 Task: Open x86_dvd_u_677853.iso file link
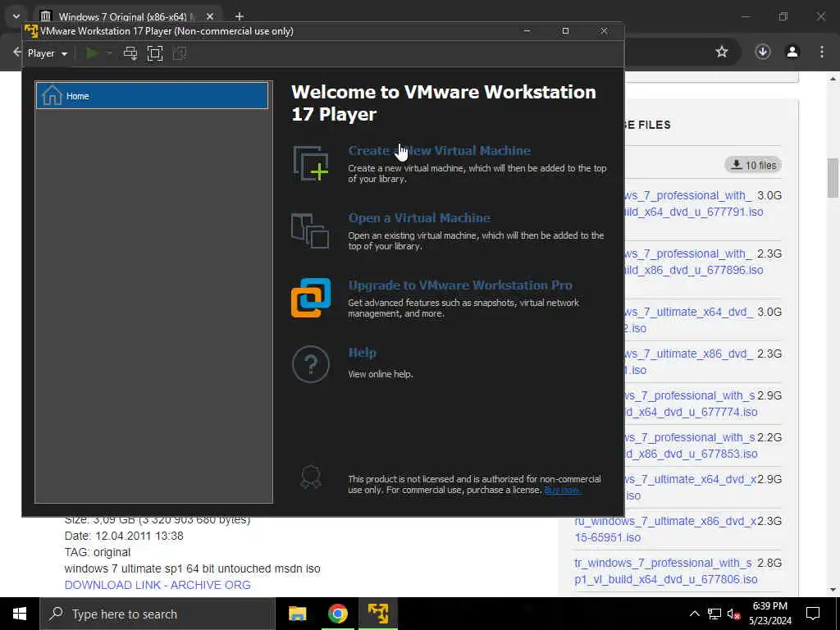tap(691, 445)
